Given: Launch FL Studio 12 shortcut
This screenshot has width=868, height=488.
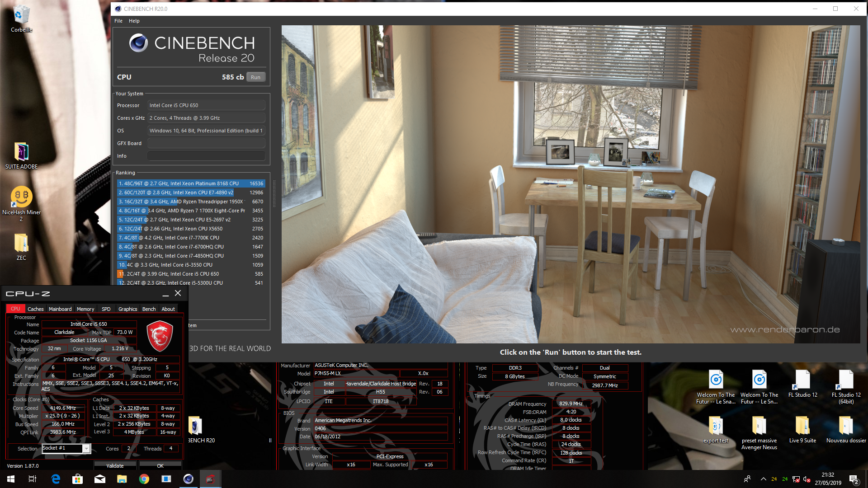Looking at the screenshot, I should pos(802,384).
